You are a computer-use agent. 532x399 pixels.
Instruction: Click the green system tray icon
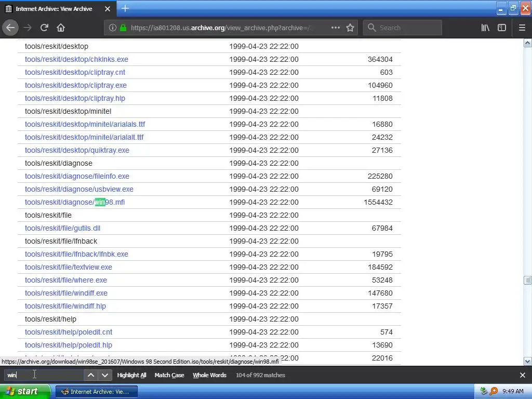click(484, 391)
